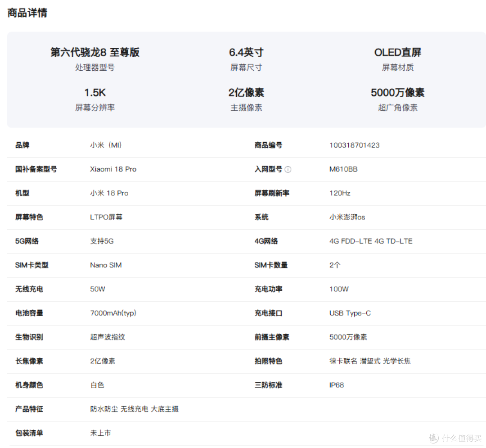Click the 小米澎湃os value
Screen dimensions: 486x448
pos(347,217)
